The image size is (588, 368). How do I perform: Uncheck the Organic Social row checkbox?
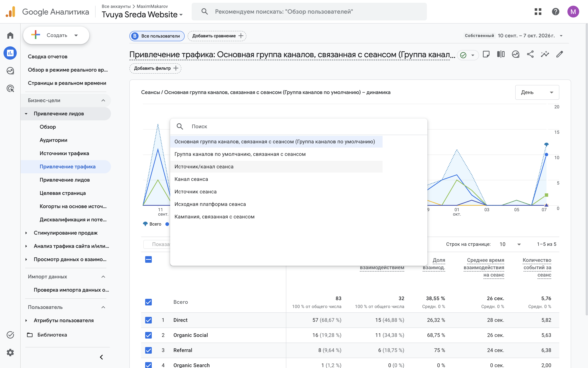(x=148, y=335)
